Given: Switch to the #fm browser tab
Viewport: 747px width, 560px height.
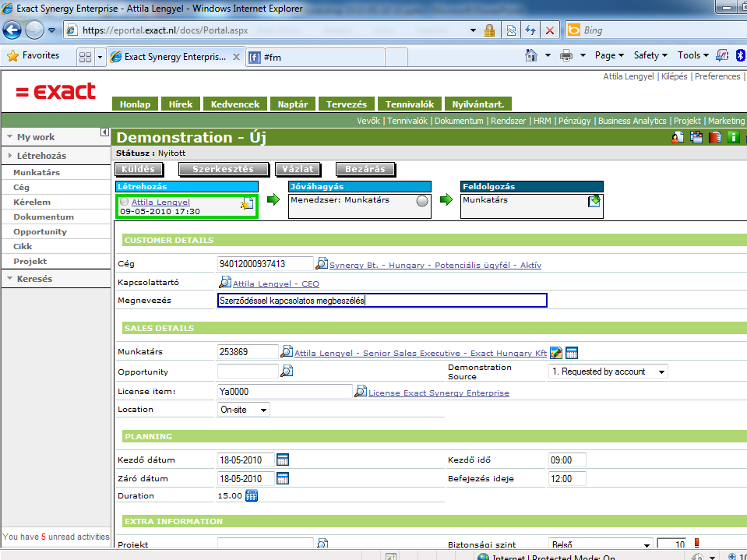Looking at the screenshot, I should [x=316, y=57].
